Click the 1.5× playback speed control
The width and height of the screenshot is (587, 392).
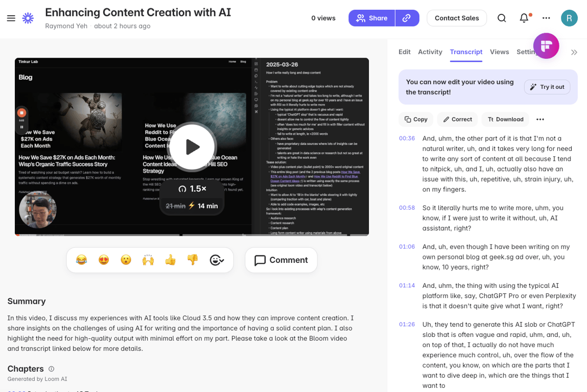[x=193, y=189]
